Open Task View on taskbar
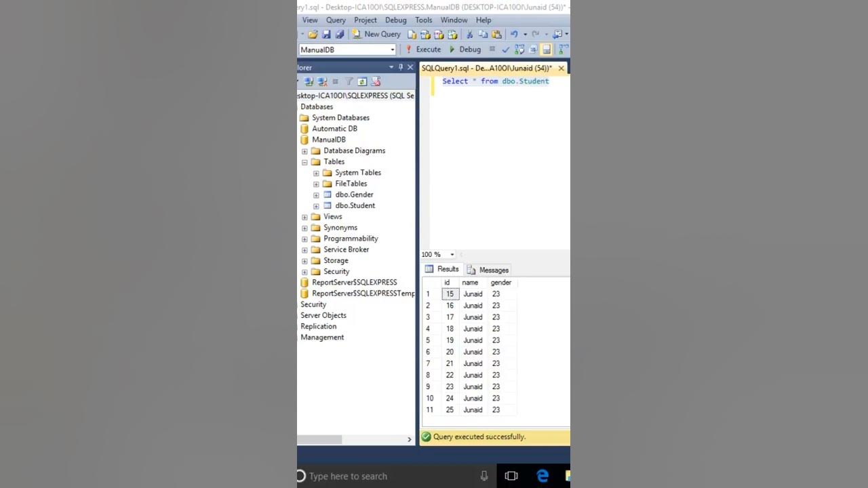The width and height of the screenshot is (868, 488). pos(511,476)
